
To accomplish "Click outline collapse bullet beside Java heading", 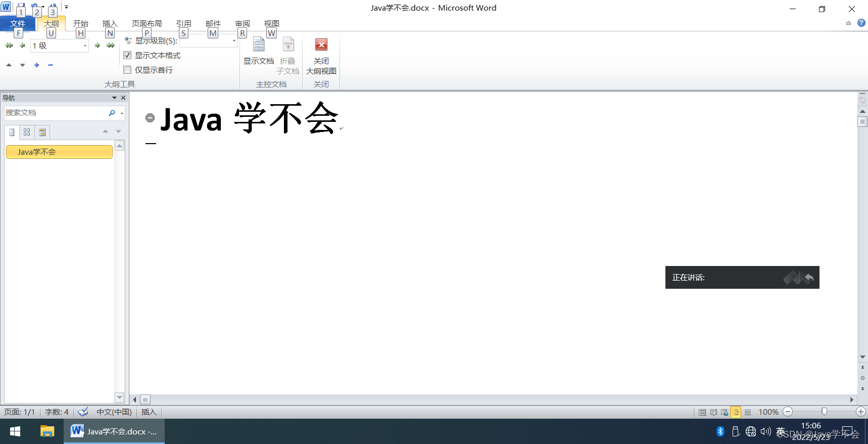I will 150,118.
